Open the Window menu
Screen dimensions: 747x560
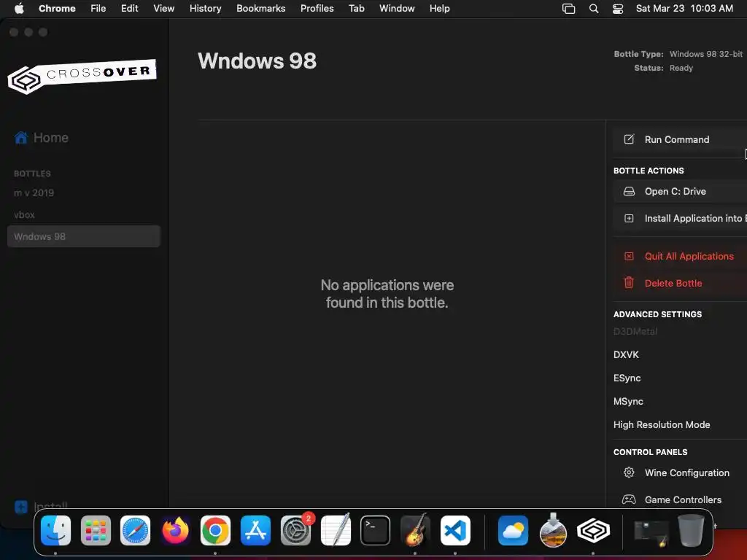coord(397,8)
